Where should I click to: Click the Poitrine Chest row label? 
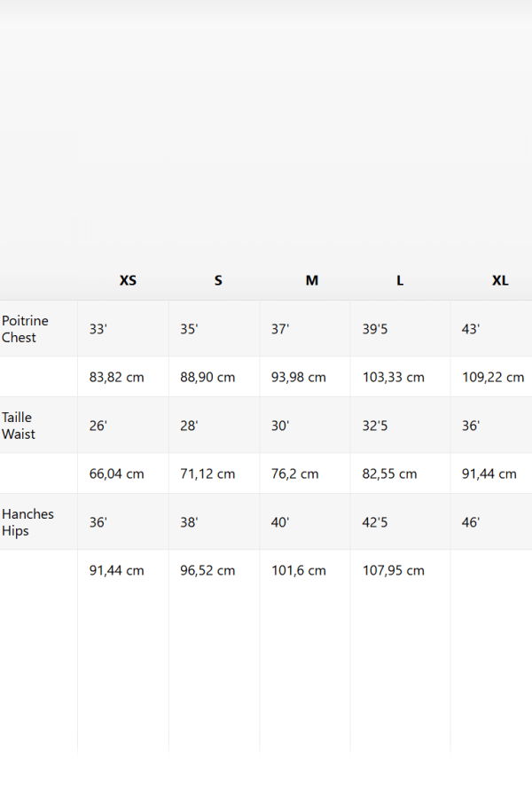coord(26,329)
